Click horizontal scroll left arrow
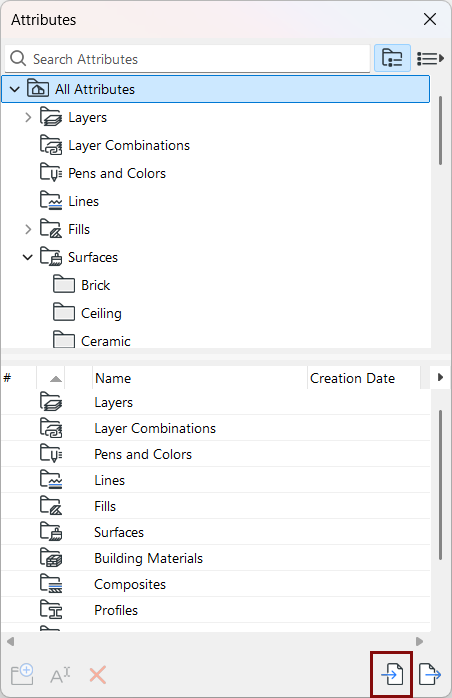452x698 pixels. [11, 641]
